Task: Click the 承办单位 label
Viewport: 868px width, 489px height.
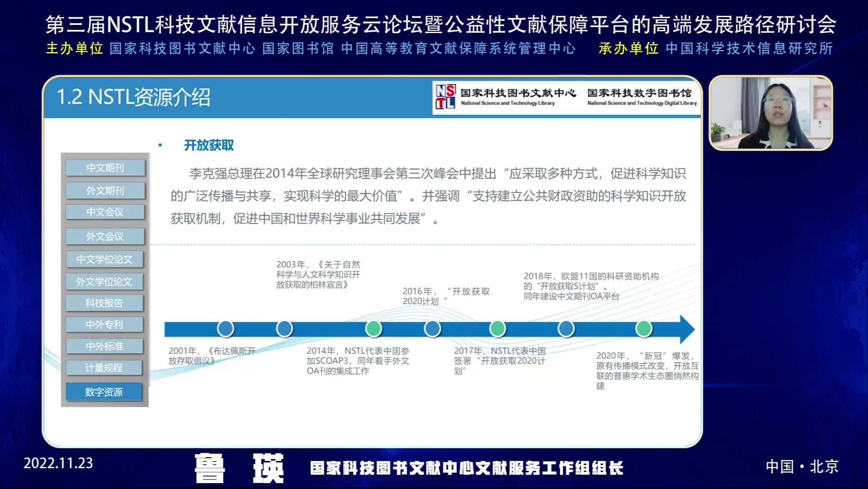Action: click(628, 48)
